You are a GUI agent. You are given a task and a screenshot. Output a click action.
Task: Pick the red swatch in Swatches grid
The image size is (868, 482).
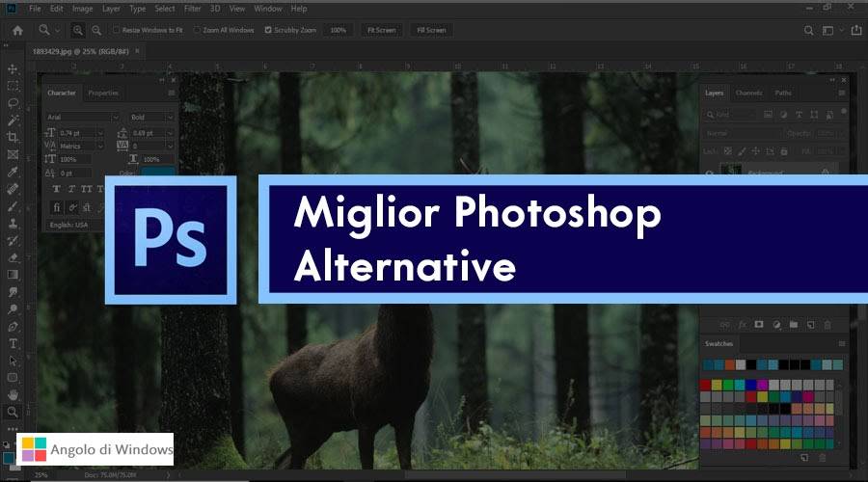(x=705, y=385)
